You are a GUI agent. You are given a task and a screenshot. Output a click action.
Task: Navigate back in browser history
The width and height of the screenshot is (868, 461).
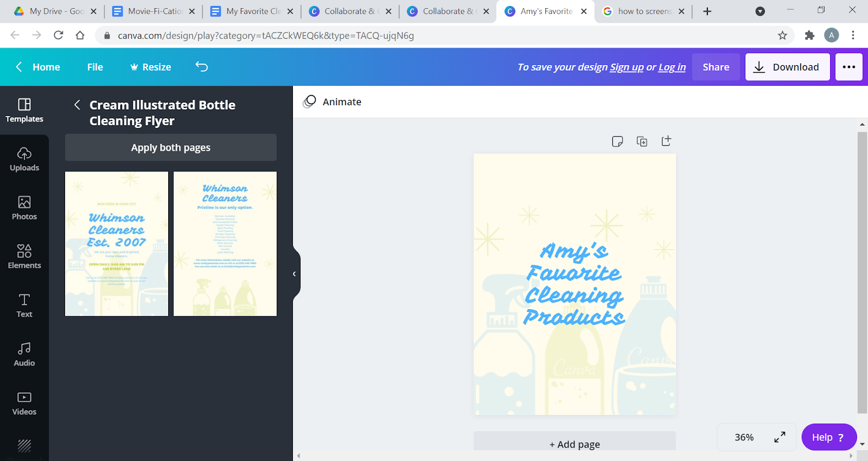[x=15, y=35]
